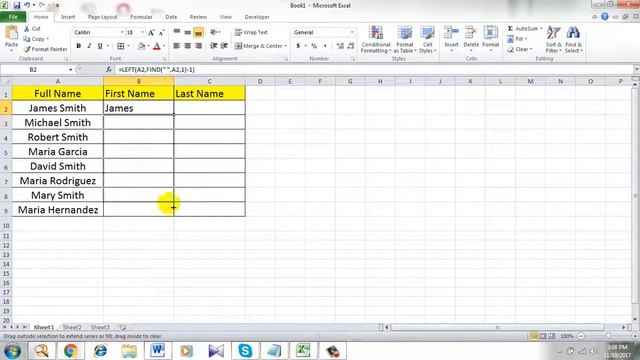Click the Paste icon in Clipboard group
640x360 pixels.
(11, 33)
